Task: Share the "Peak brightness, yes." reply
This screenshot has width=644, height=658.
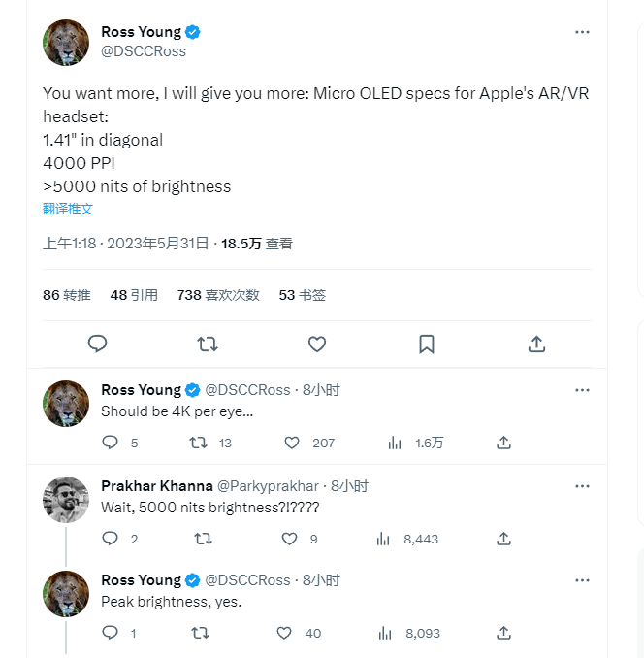Action: [x=503, y=633]
